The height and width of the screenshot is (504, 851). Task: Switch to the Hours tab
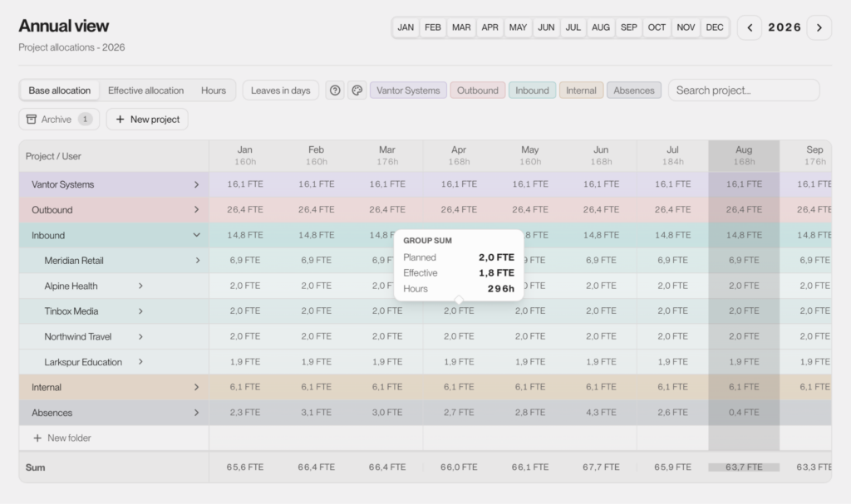pyautogui.click(x=214, y=90)
